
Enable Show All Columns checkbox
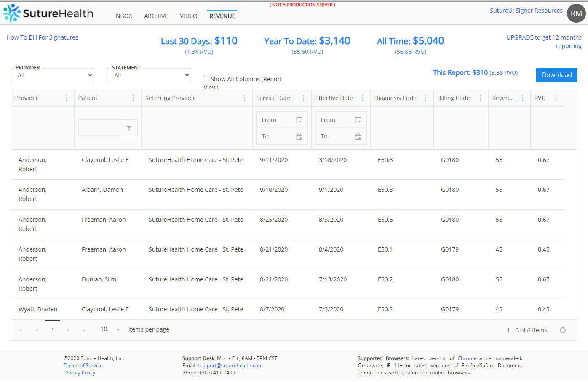(x=206, y=78)
